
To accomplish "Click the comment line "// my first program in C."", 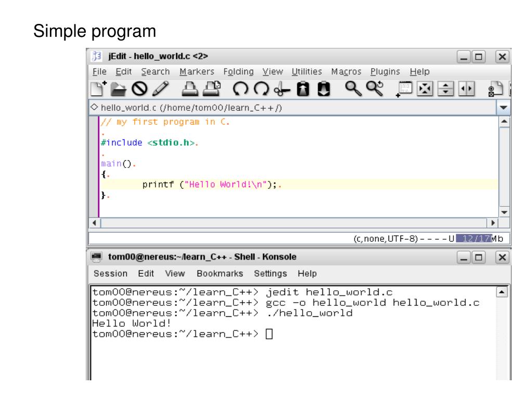I will 165,122.
